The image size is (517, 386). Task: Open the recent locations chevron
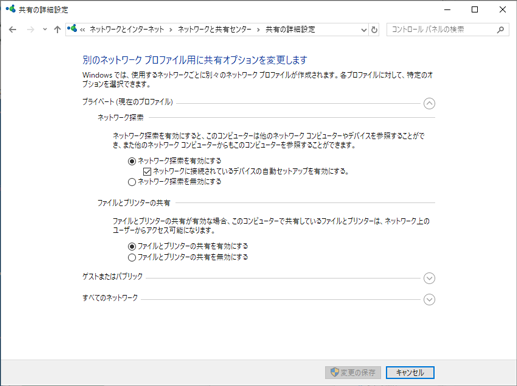45,30
